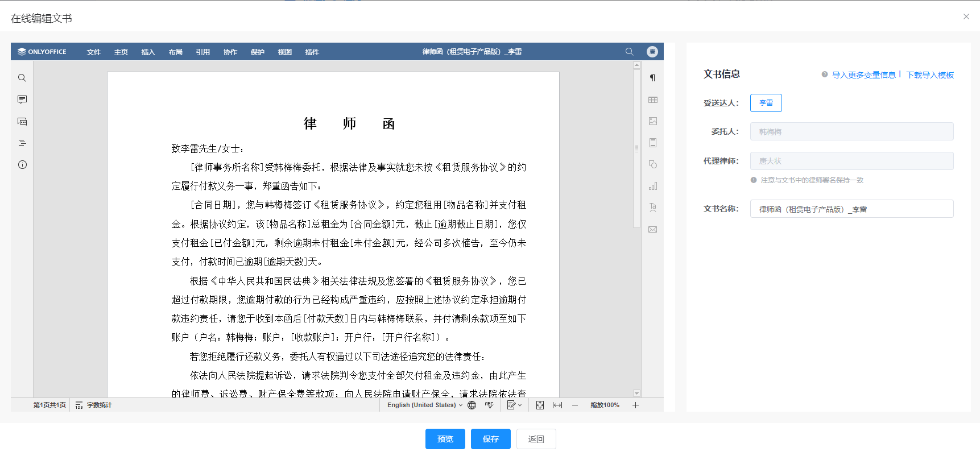Open chart settings in right sidebar
This screenshot has width=980, height=460.
653,186
